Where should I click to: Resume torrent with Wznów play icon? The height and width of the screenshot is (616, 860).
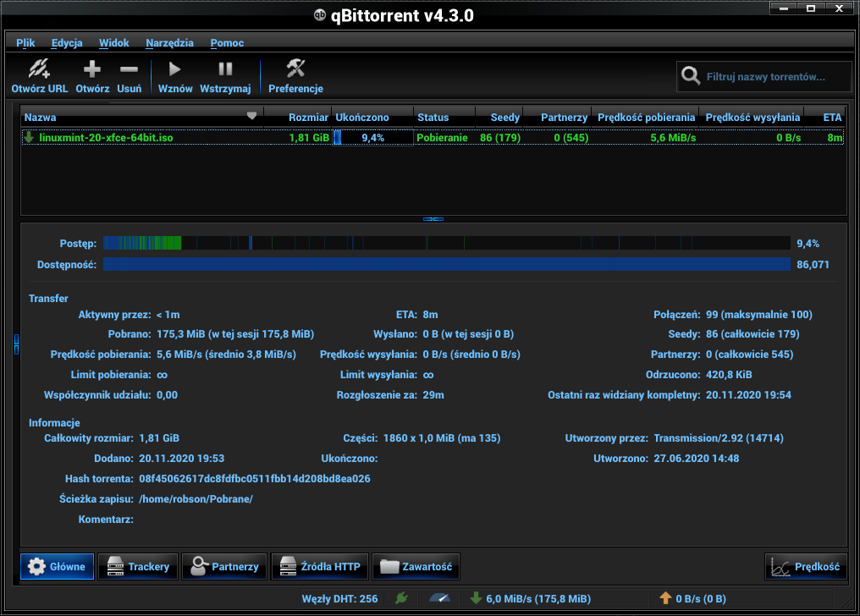(175, 69)
